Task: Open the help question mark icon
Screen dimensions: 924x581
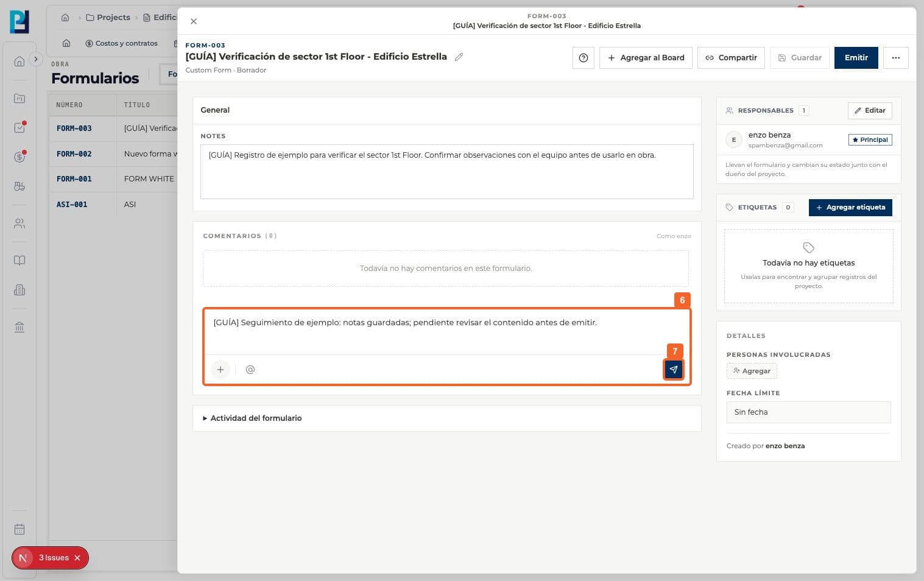Action: pos(584,58)
